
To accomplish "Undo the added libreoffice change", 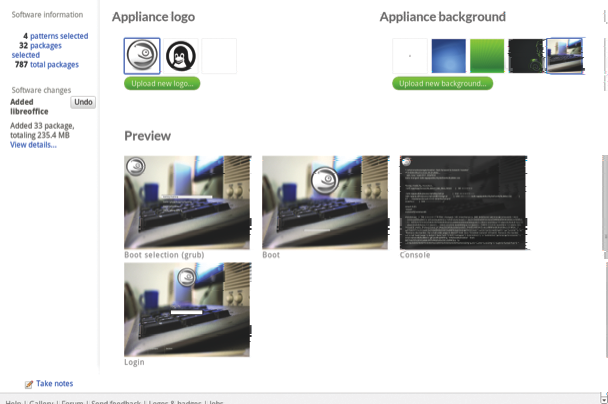I will point(83,102).
